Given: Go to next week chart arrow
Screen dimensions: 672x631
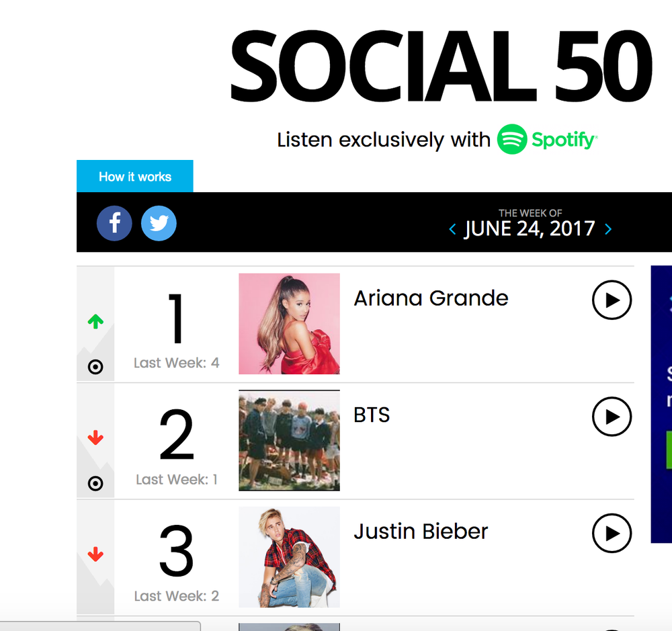Looking at the screenshot, I should click(608, 229).
